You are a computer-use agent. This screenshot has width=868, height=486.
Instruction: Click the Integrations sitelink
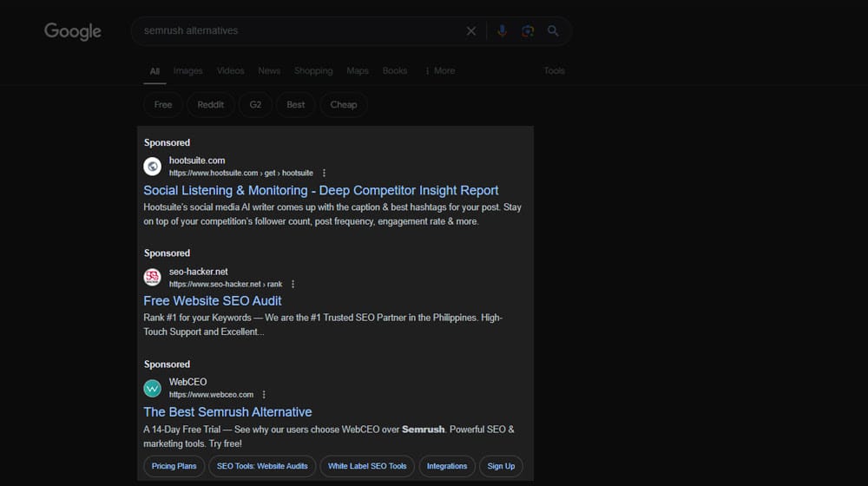tap(447, 466)
